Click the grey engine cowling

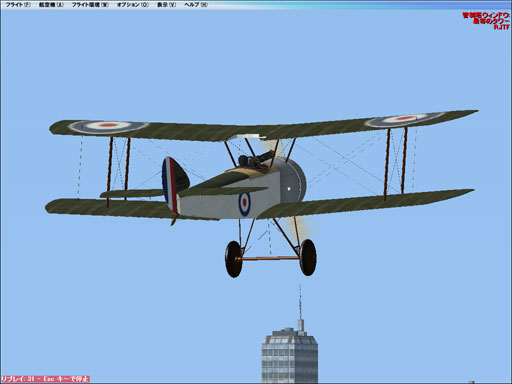pos(292,180)
